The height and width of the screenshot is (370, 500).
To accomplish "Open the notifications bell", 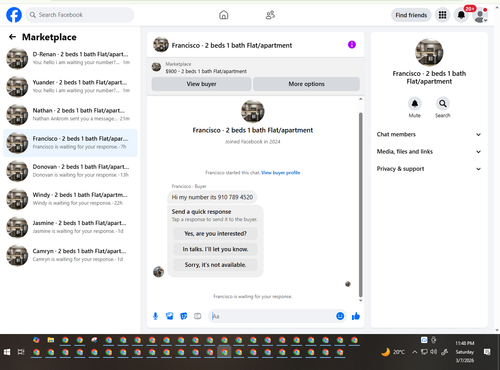I will coord(461,15).
